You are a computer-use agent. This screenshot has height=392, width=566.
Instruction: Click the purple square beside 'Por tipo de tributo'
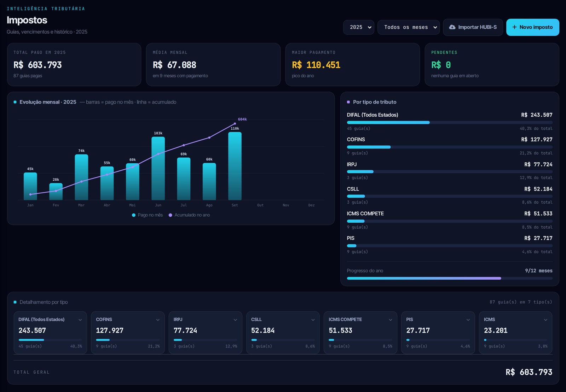(x=348, y=102)
